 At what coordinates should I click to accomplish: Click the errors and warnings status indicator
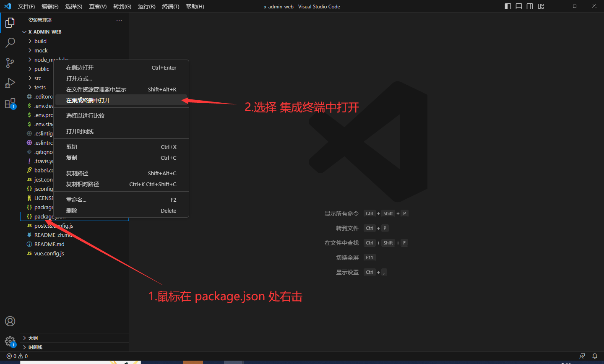coord(17,356)
